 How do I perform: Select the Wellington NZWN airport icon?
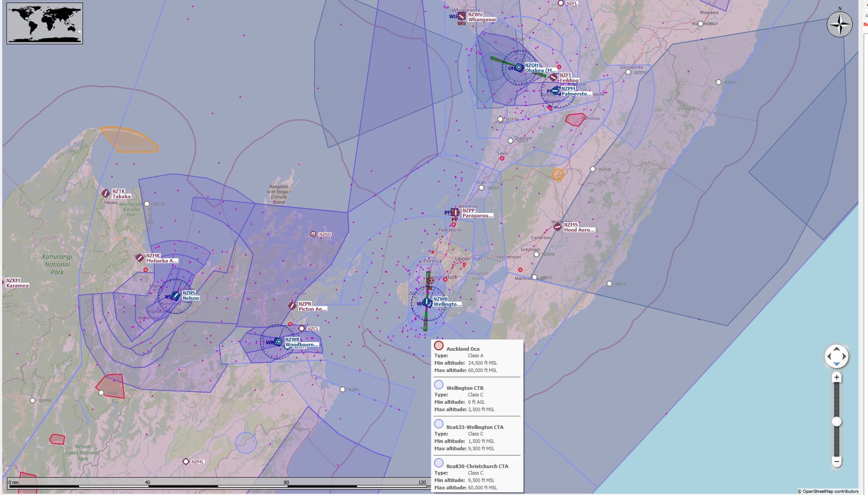427,302
